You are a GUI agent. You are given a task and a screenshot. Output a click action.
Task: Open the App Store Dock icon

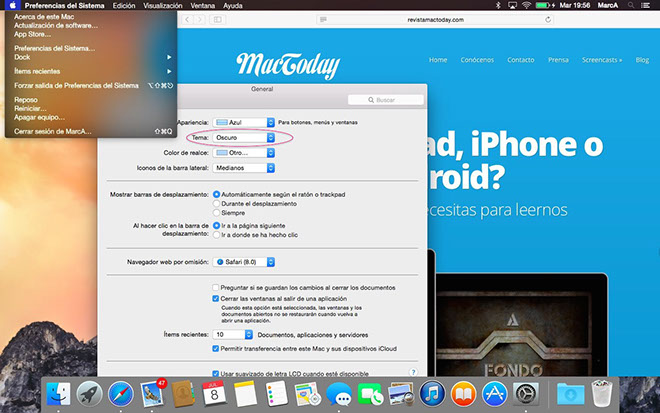(x=495, y=393)
